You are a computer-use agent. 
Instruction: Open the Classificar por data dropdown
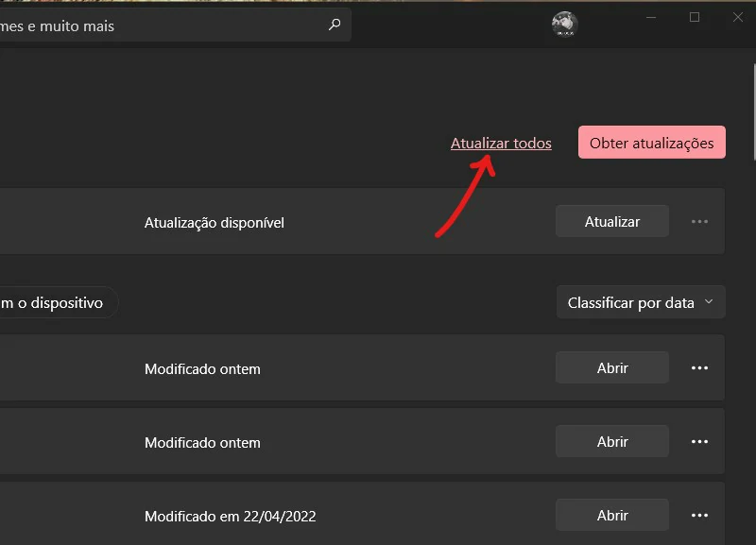coord(641,302)
